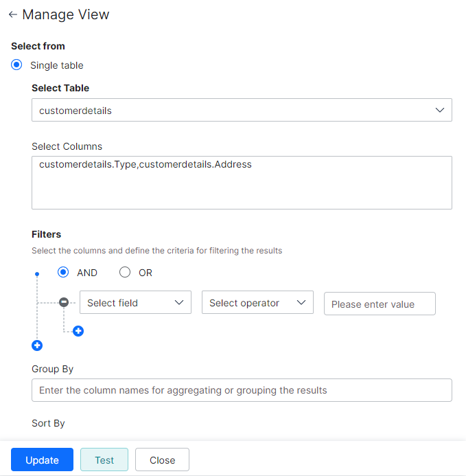Choose the AND filter condition
The image size is (466, 476).
(x=64, y=273)
